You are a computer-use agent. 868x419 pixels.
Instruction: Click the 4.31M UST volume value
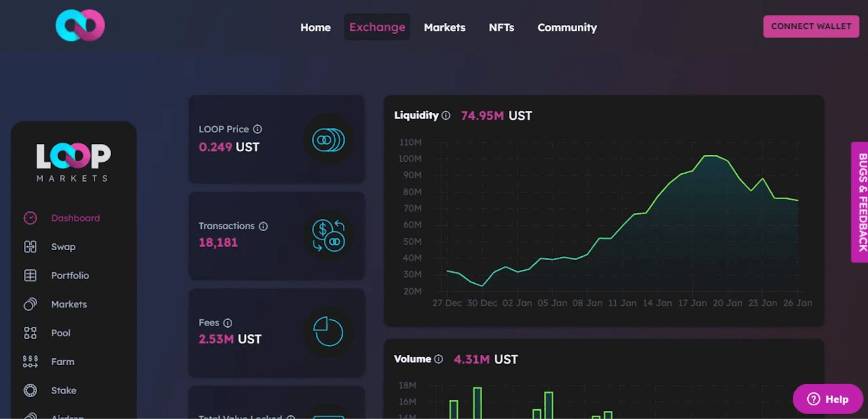click(486, 359)
